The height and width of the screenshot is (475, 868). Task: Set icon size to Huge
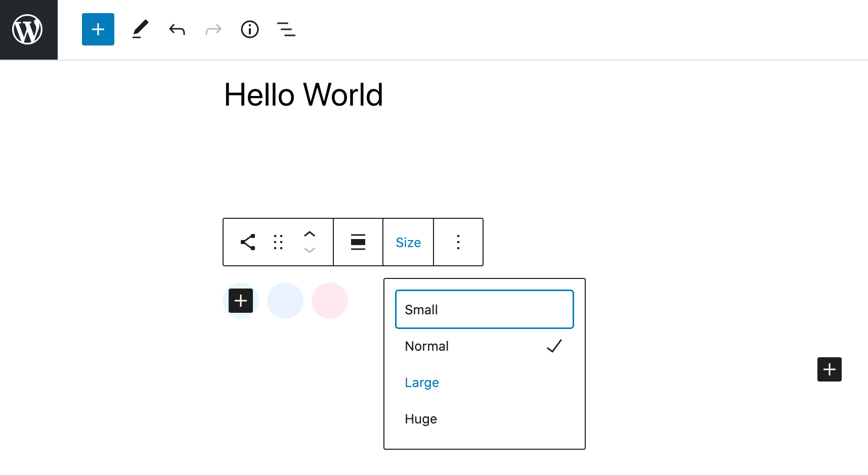pos(484,419)
